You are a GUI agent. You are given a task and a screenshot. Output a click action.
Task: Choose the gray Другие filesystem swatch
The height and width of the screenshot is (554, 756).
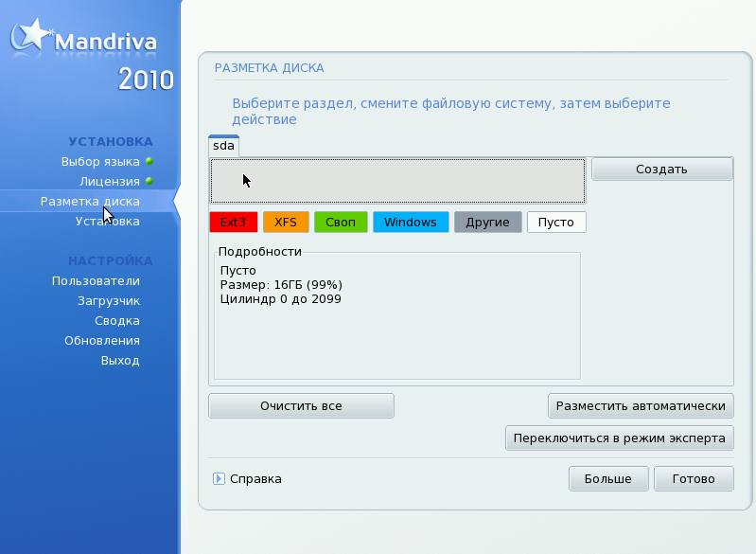488,222
